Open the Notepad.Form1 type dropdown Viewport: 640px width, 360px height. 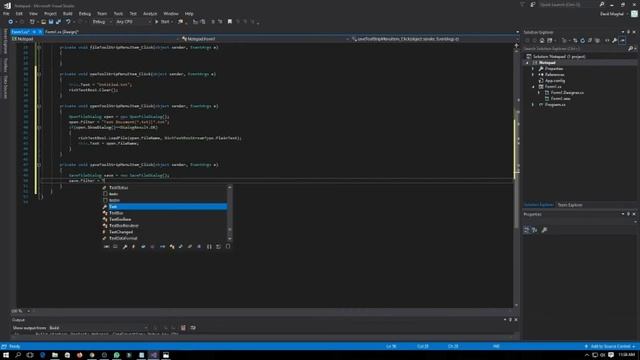(x=265, y=39)
